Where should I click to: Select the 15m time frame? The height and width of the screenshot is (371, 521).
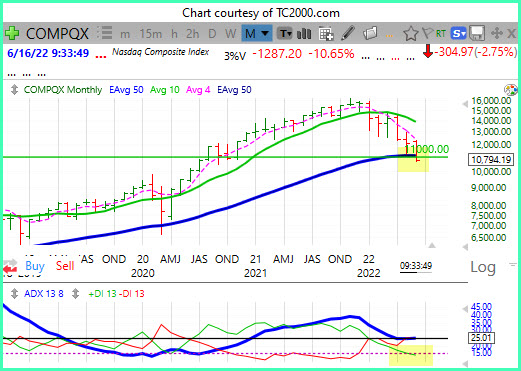coord(150,34)
